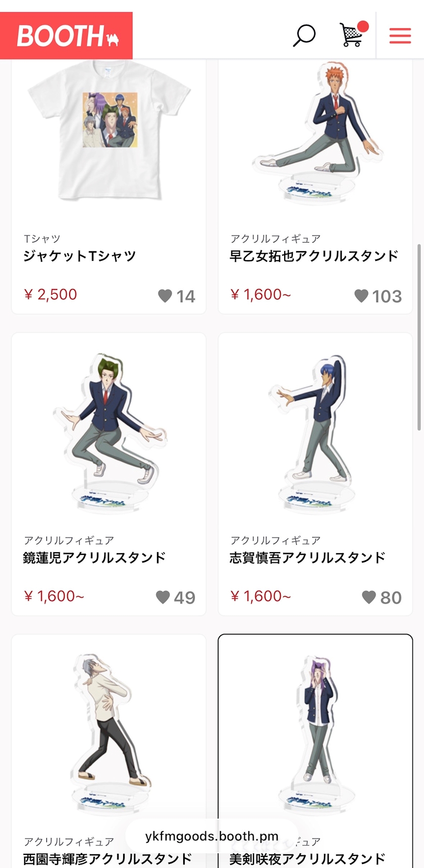Open the search magnifier icon
Viewport: 424px width, 868px height.
click(304, 35)
